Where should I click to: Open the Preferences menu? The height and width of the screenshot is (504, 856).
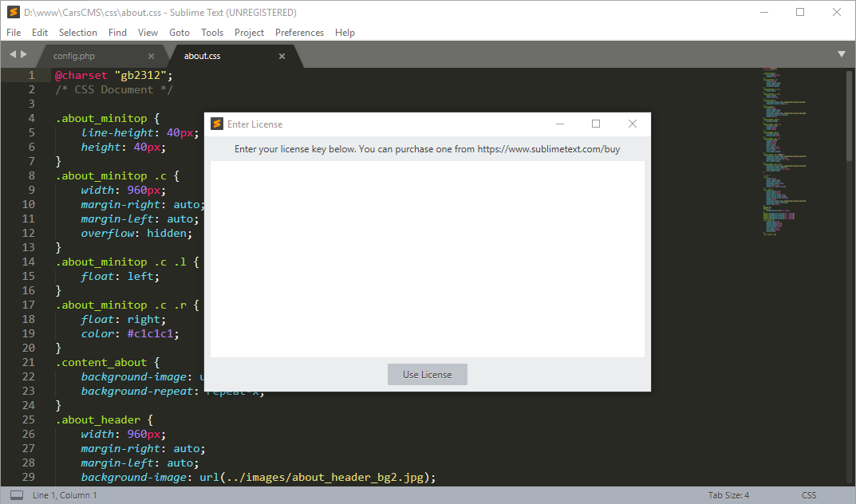click(x=300, y=33)
